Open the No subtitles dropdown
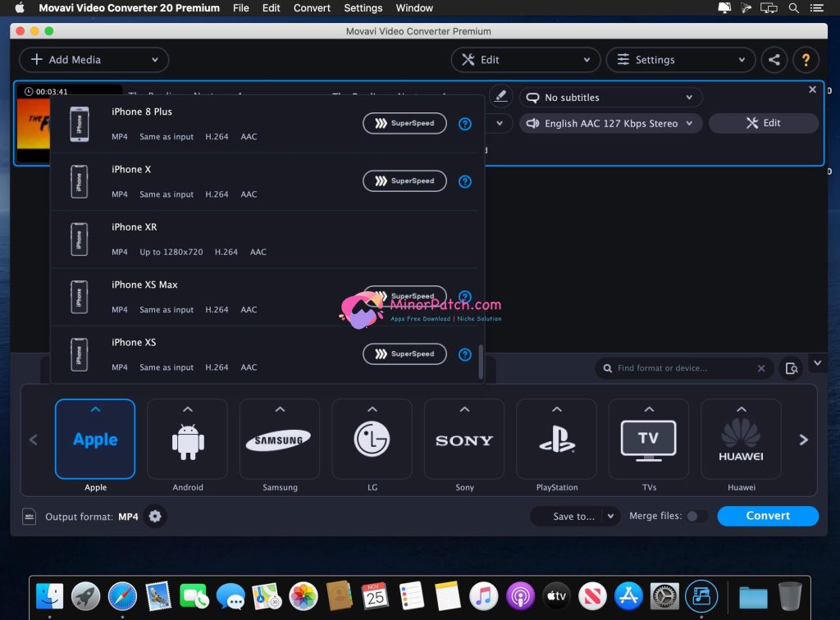This screenshot has height=620, width=840. click(x=610, y=98)
